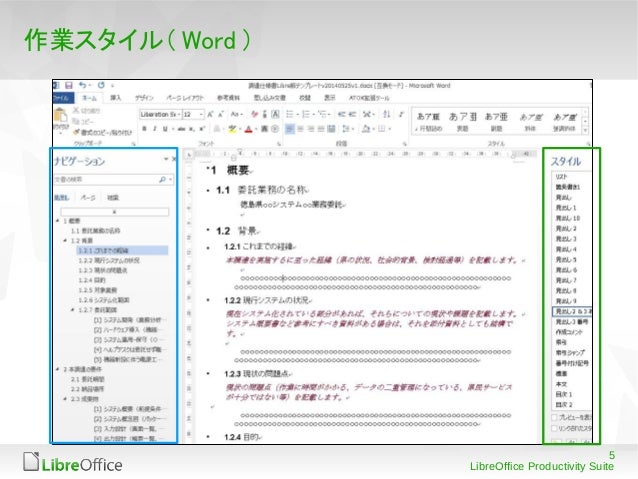Viewport: 638px width, 479px height.
Task: Select '目次 1' in Styles pane list
Action: [564, 394]
